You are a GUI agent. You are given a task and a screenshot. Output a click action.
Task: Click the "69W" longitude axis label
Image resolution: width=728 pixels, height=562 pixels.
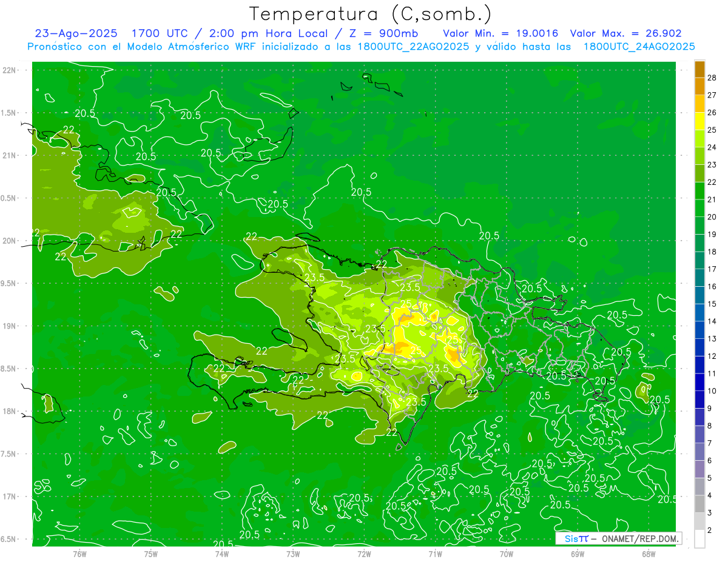click(578, 554)
